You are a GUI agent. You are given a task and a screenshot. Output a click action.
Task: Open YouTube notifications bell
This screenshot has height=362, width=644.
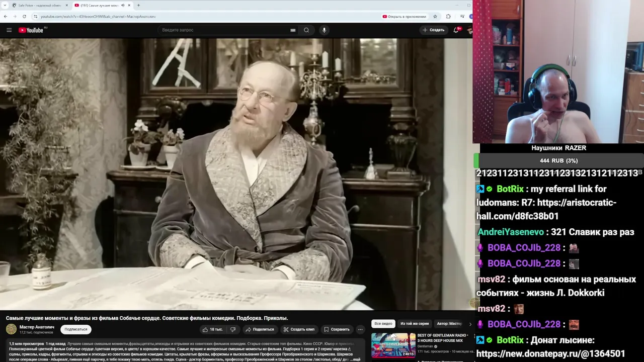coord(456,30)
